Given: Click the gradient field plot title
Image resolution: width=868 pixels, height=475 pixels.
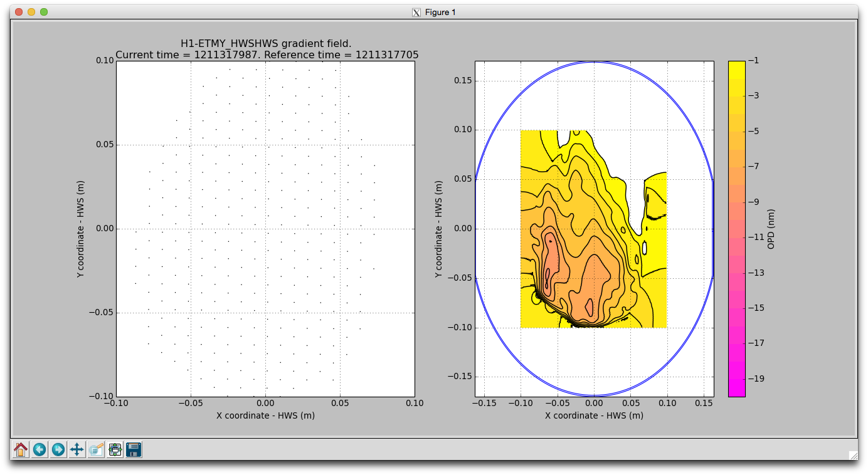Looking at the screenshot, I should tap(266, 43).
